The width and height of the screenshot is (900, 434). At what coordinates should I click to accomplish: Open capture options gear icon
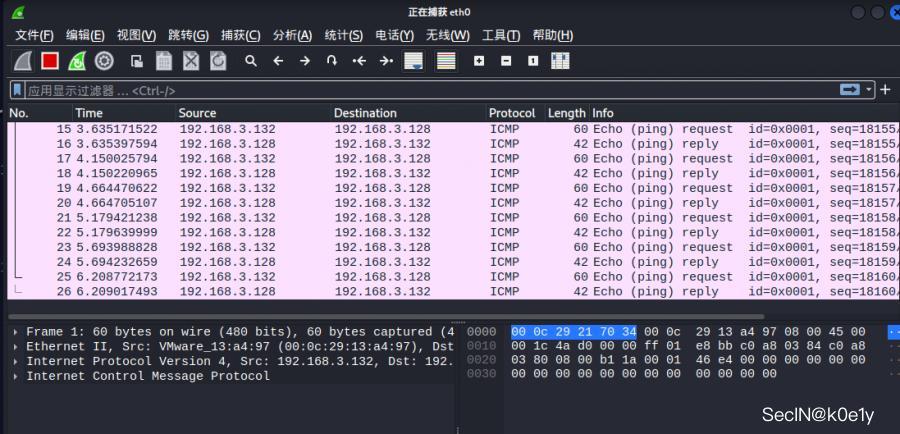pos(104,61)
